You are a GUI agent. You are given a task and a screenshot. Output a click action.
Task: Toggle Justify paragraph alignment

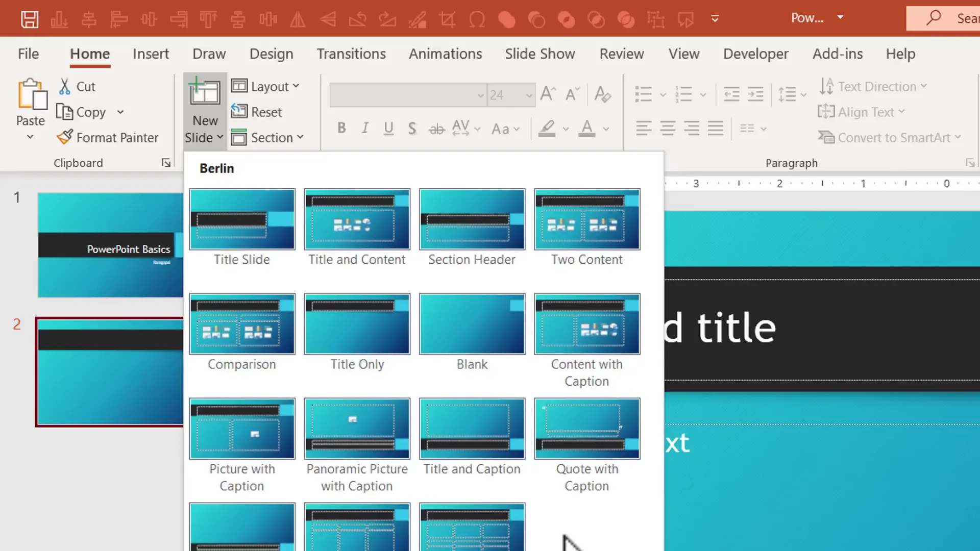[x=716, y=128]
